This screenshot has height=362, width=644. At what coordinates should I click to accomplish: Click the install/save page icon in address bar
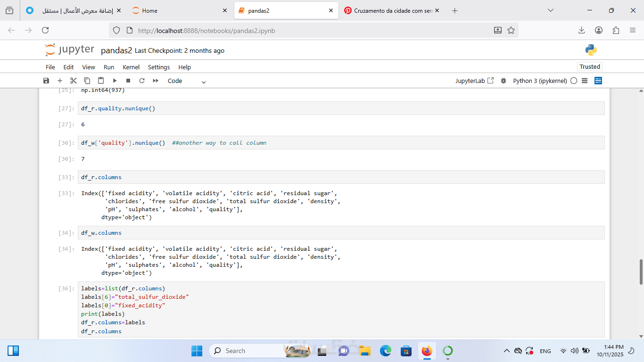point(498,30)
